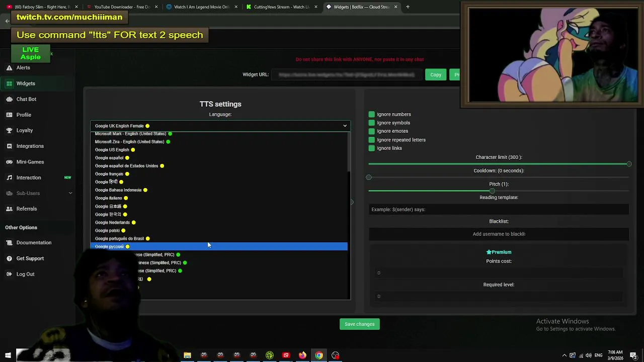Expand the Sub-Users chevron
Image resolution: width=644 pixels, height=362 pixels.
click(x=70, y=193)
